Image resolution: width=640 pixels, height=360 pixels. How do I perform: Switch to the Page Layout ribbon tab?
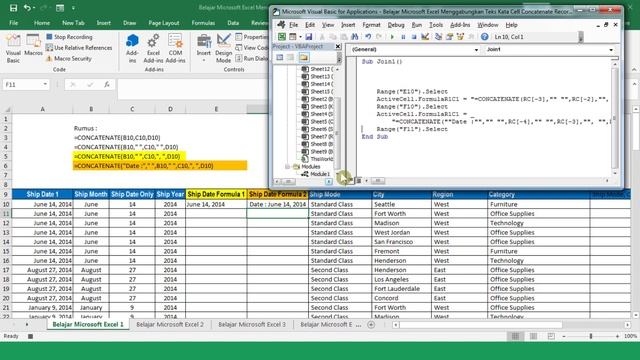[164, 23]
